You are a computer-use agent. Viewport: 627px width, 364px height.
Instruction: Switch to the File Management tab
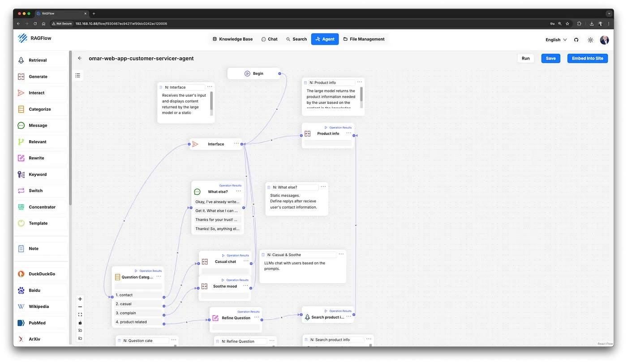(x=364, y=39)
